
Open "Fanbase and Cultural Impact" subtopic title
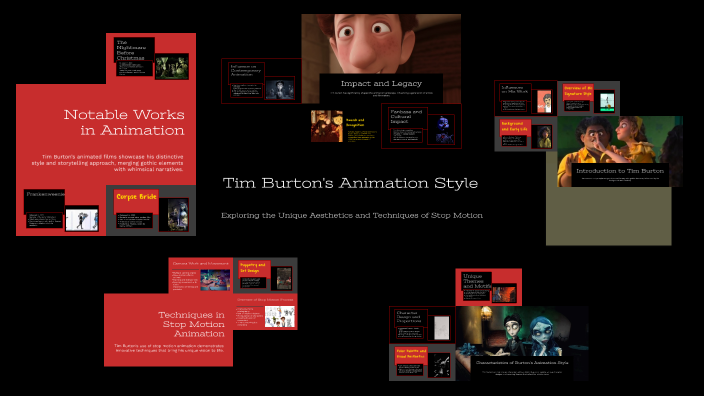click(x=406, y=116)
